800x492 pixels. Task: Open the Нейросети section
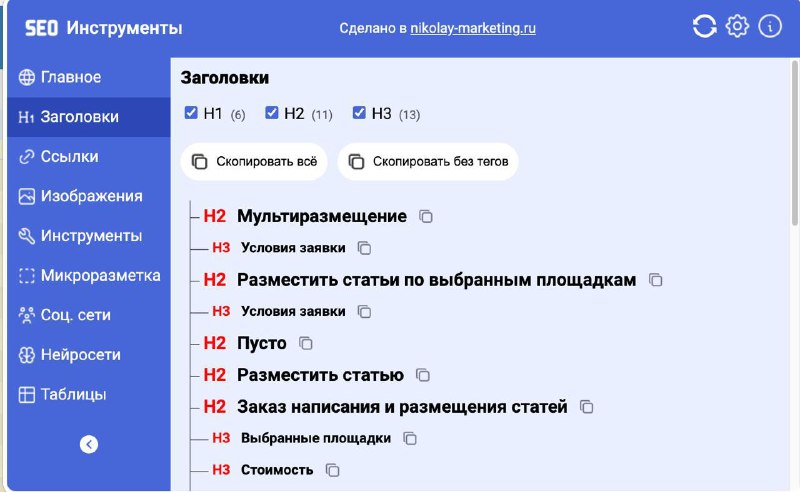pos(89,355)
